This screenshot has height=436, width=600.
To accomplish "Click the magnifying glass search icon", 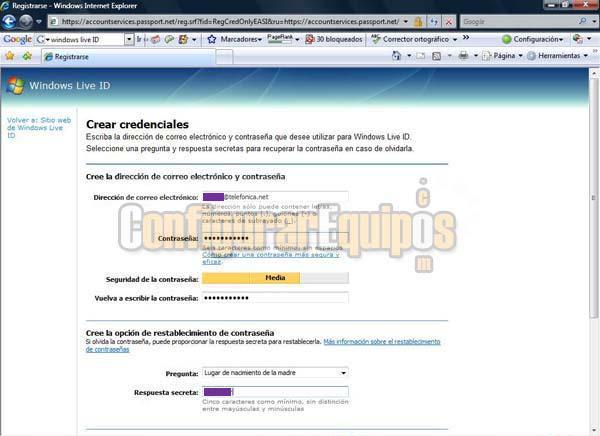I will [582, 21].
